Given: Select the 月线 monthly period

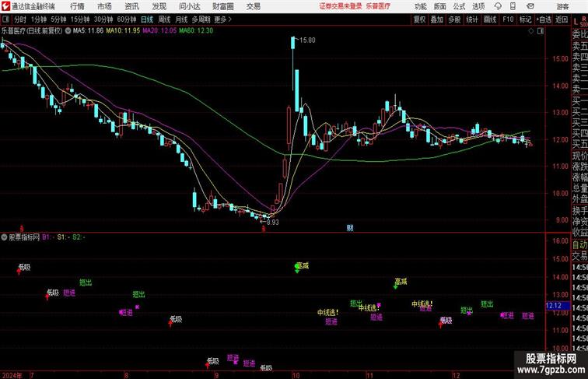Looking at the screenshot, I should 181,19.
